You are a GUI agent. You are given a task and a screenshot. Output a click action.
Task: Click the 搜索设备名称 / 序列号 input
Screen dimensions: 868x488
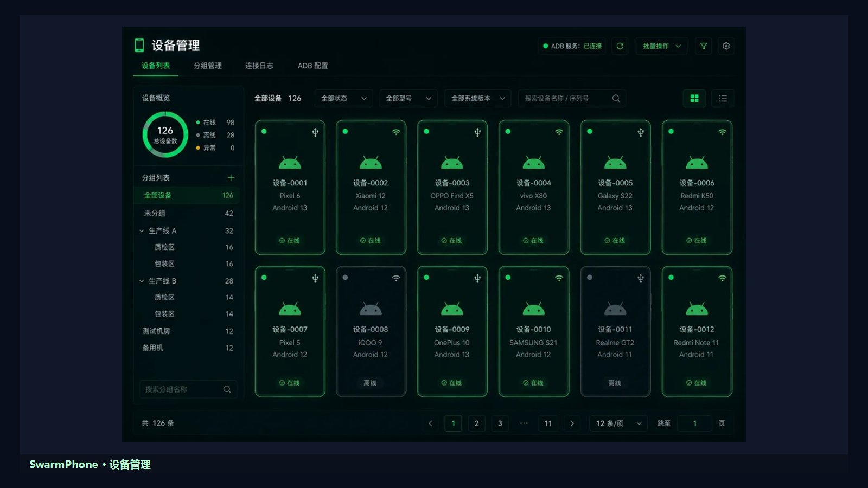(572, 98)
